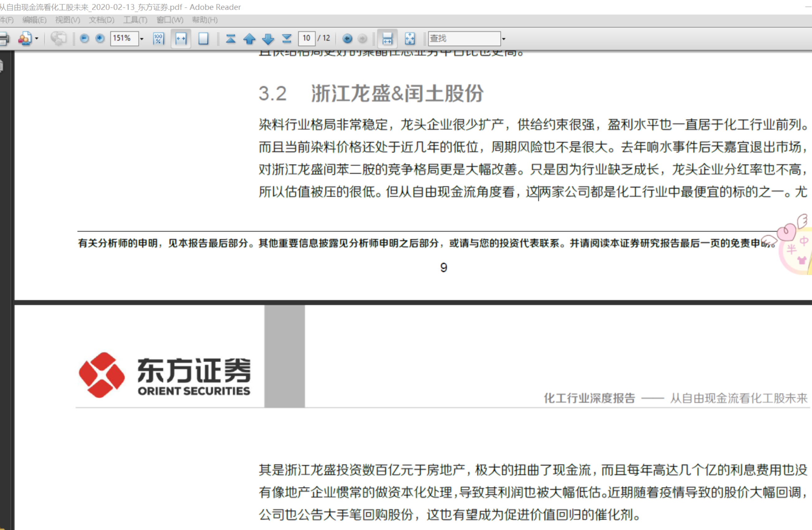Go to previous page arrow
812x530 pixels.
pos(249,39)
